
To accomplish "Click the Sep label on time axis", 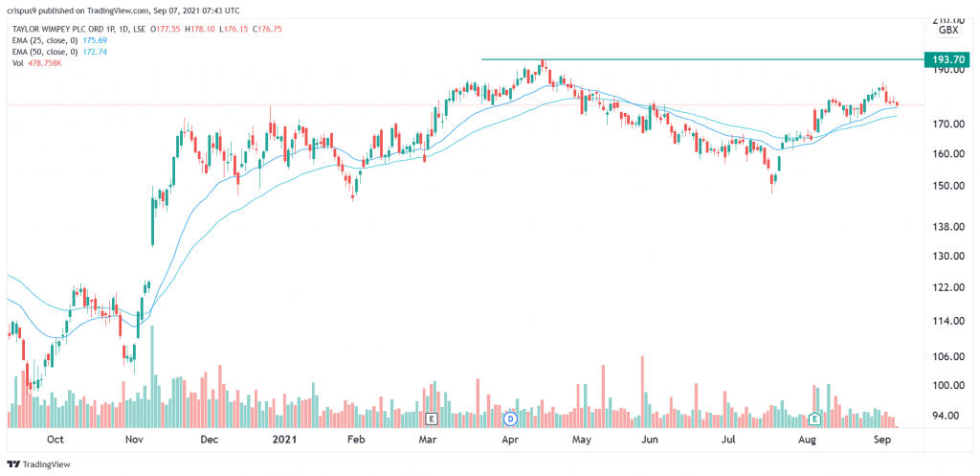I will (883, 439).
